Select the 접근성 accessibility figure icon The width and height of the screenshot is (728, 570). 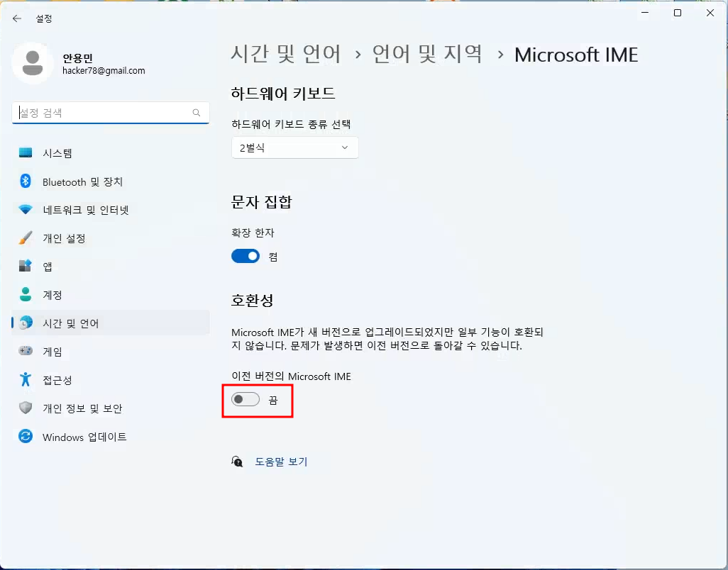point(26,379)
